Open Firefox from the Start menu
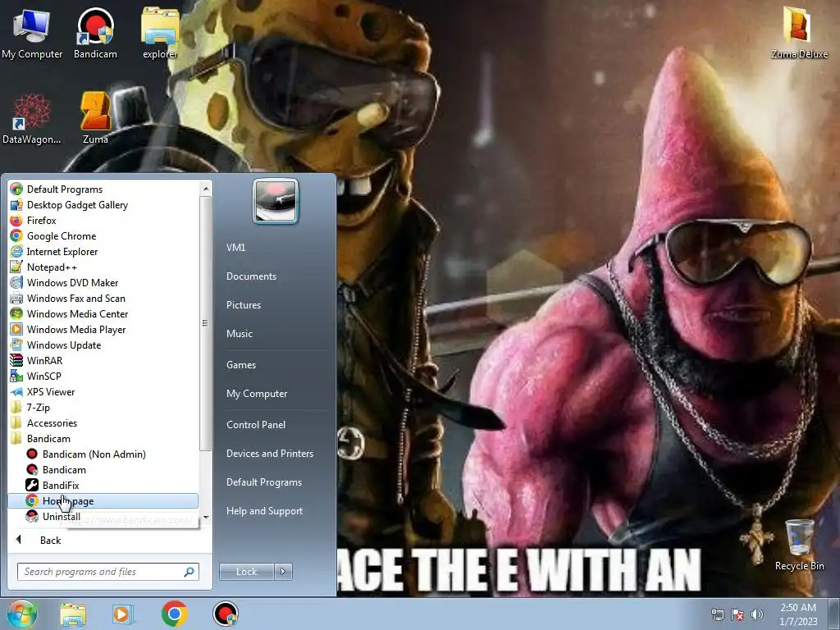This screenshot has height=630, width=840. [x=103, y=220]
